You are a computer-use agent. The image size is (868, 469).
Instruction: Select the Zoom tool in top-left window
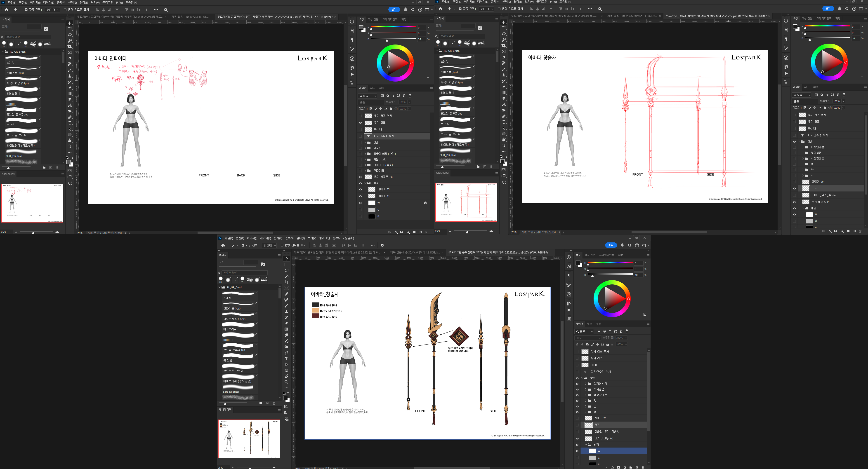point(70,146)
